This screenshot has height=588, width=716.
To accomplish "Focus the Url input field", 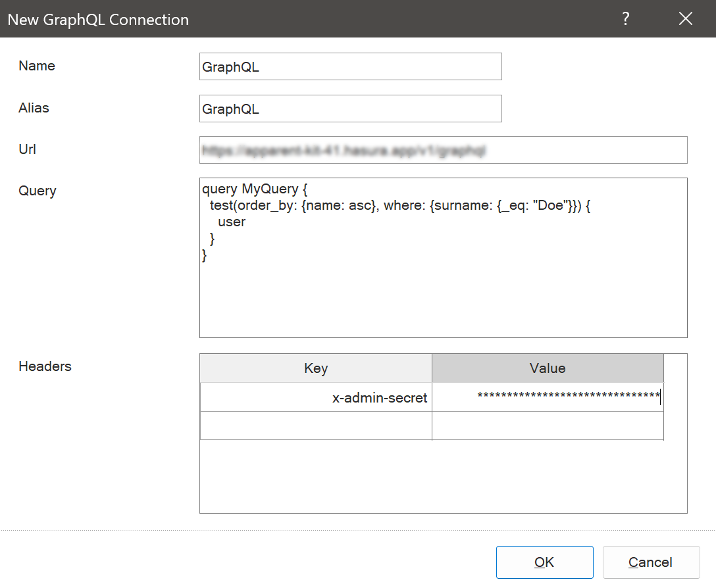I will [x=444, y=150].
